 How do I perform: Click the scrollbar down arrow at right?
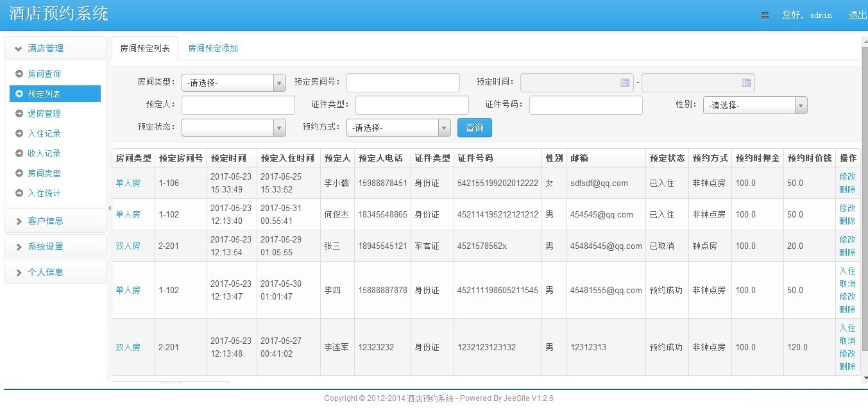864,380
